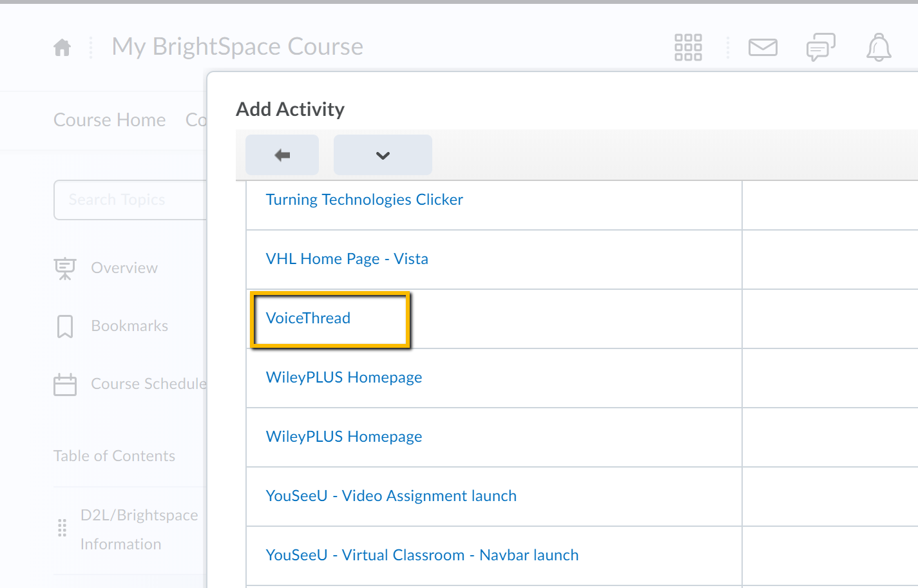Select Turning Technologies Clicker
The height and width of the screenshot is (588, 918).
365,199
